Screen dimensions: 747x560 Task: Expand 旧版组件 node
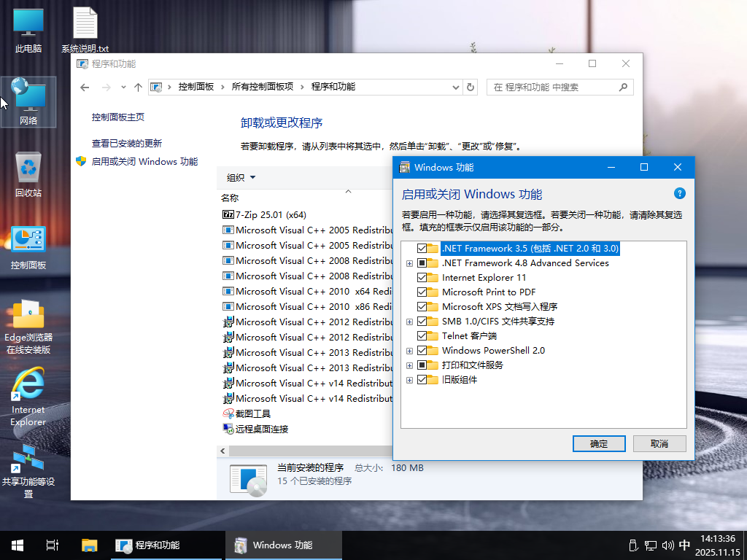[x=409, y=380]
